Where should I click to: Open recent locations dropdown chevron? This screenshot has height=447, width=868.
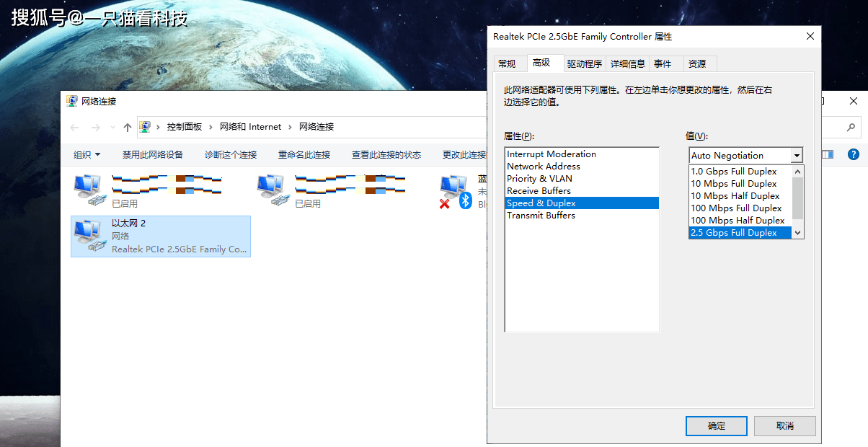pos(112,127)
